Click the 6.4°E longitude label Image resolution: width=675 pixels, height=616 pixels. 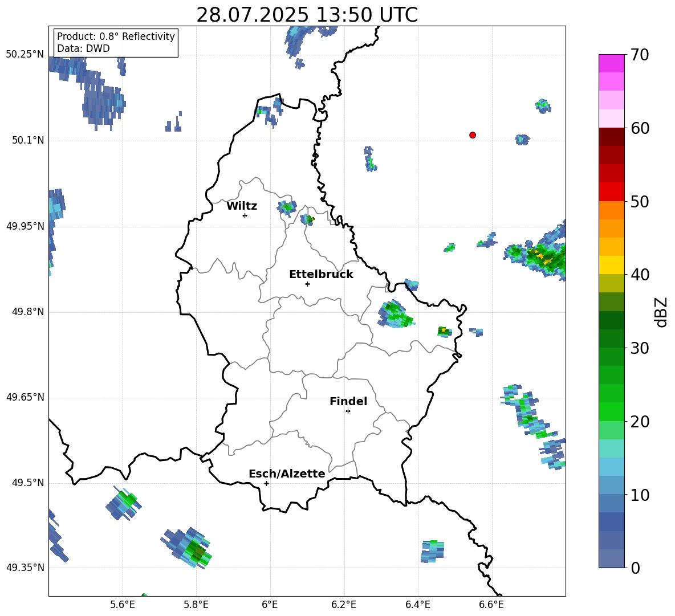coord(417,605)
